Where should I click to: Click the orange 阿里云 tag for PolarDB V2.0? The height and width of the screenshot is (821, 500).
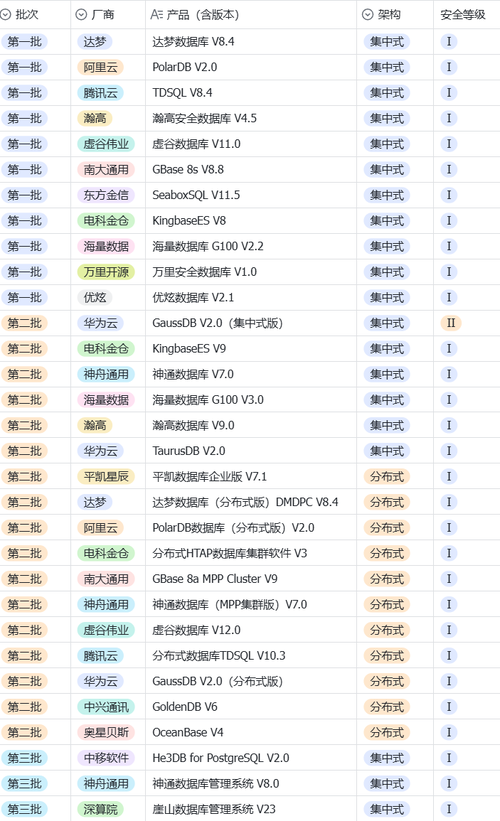(x=101, y=67)
